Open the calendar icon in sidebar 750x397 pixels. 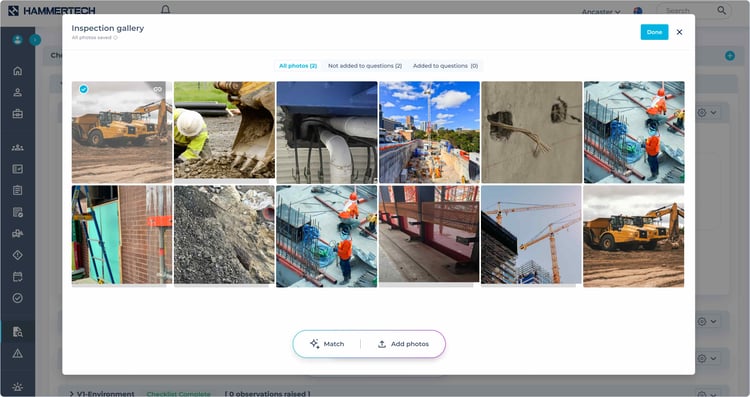18,276
